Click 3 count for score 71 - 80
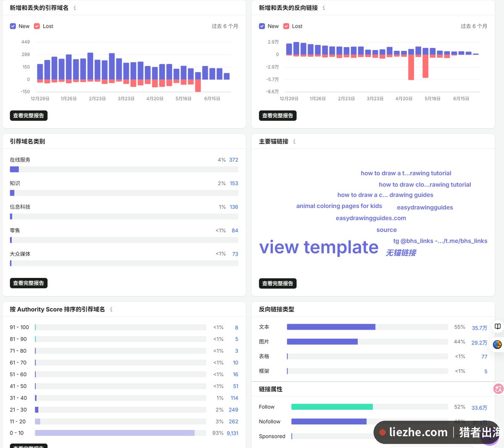The width and height of the screenshot is (504, 448). (236, 351)
